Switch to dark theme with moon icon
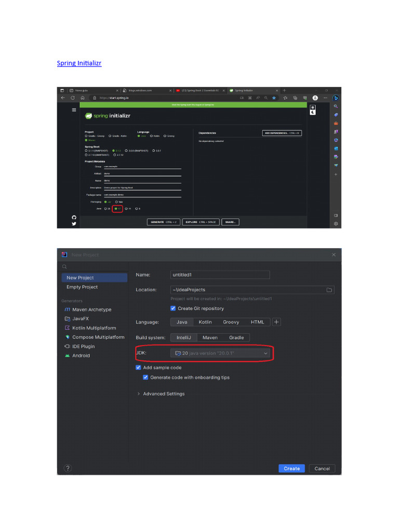Image resolution: width=399 pixels, height=532 pixels. click(313, 112)
